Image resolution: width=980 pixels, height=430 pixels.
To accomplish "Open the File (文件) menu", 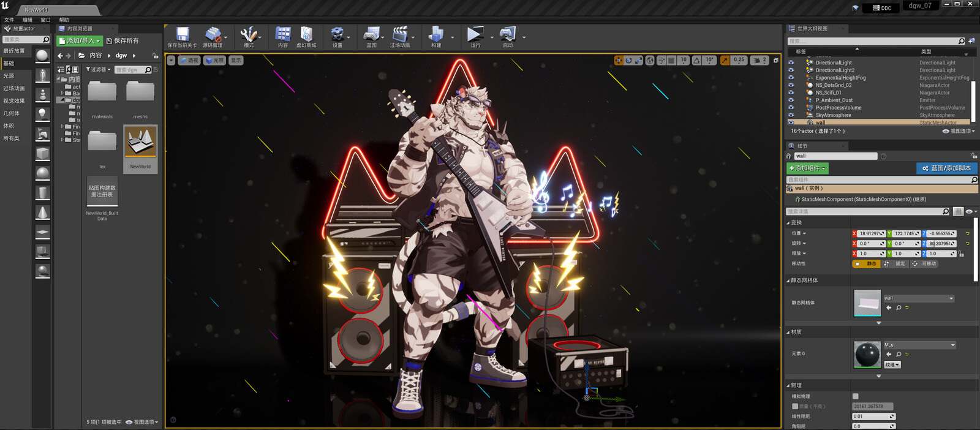I will click(9, 20).
